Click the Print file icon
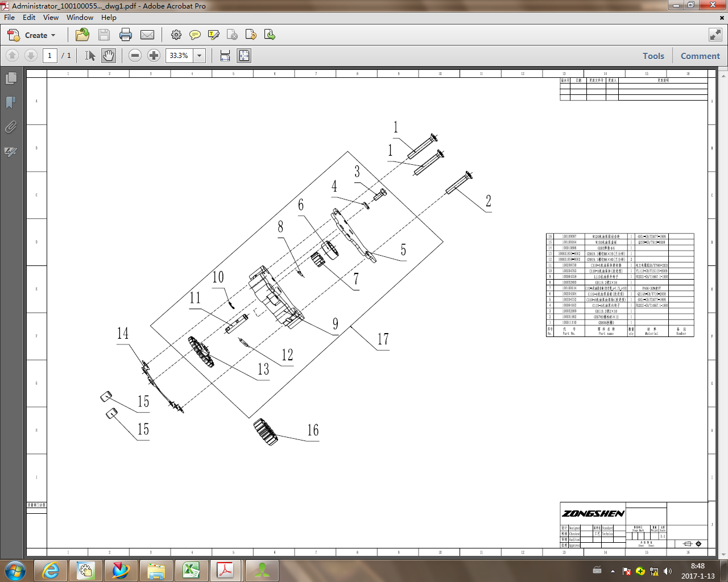728x582 pixels. point(126,35)
